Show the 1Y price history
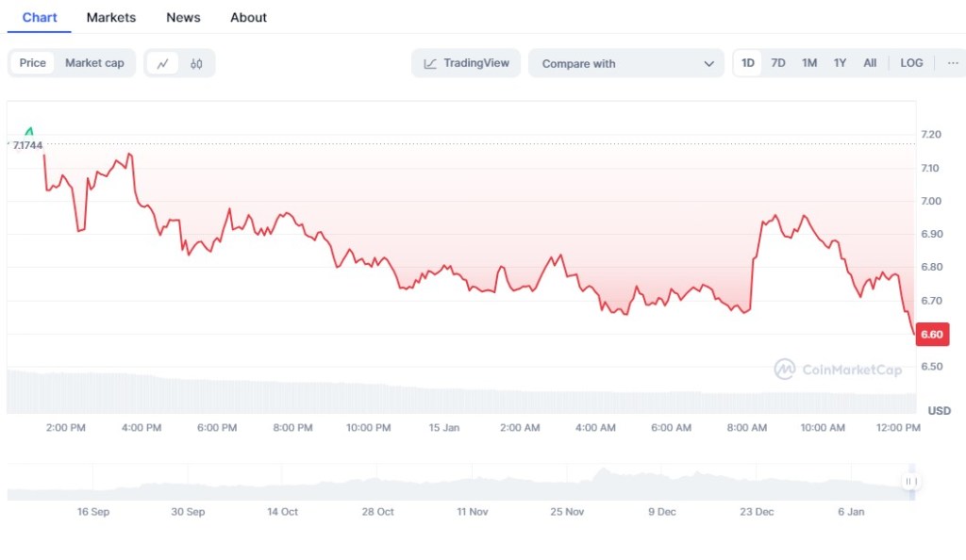Screen dimensions: 966x560 click(x=840, y=63)
